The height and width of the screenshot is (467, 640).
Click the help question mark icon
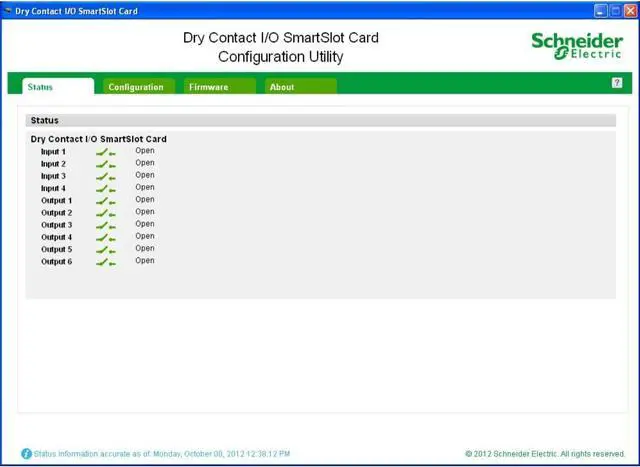coord(617,83)
